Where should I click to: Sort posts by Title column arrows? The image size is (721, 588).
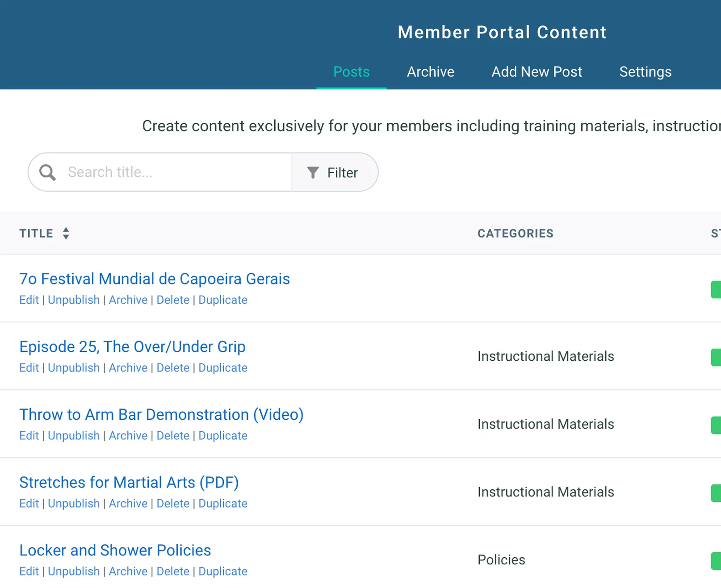click(66, 233)
